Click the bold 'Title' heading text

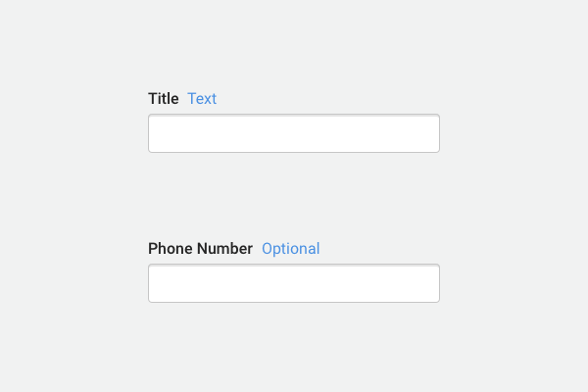(163, 98)
